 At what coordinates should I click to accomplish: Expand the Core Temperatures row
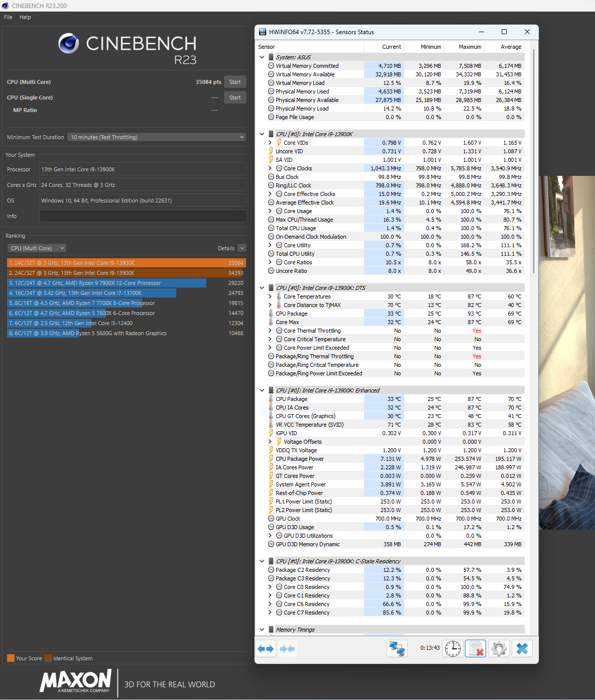[270, 296]
